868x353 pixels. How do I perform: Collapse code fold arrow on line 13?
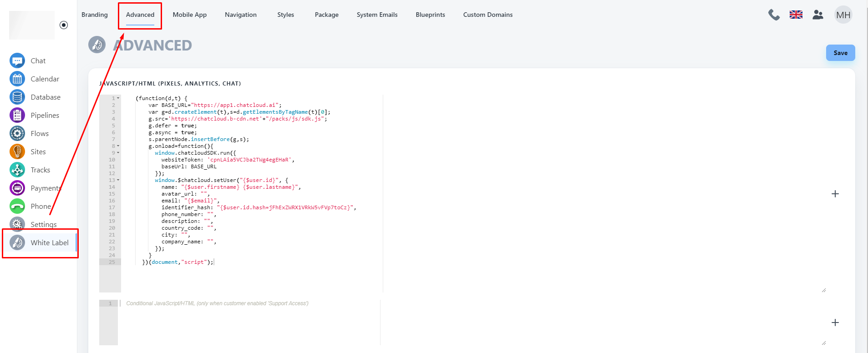click(x=118, y=180)
